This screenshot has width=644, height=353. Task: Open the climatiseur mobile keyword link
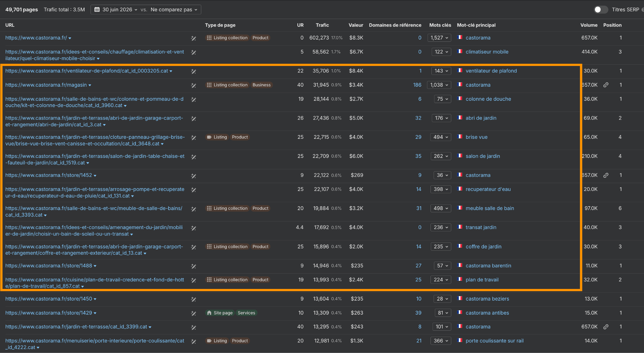click(487, 52)
